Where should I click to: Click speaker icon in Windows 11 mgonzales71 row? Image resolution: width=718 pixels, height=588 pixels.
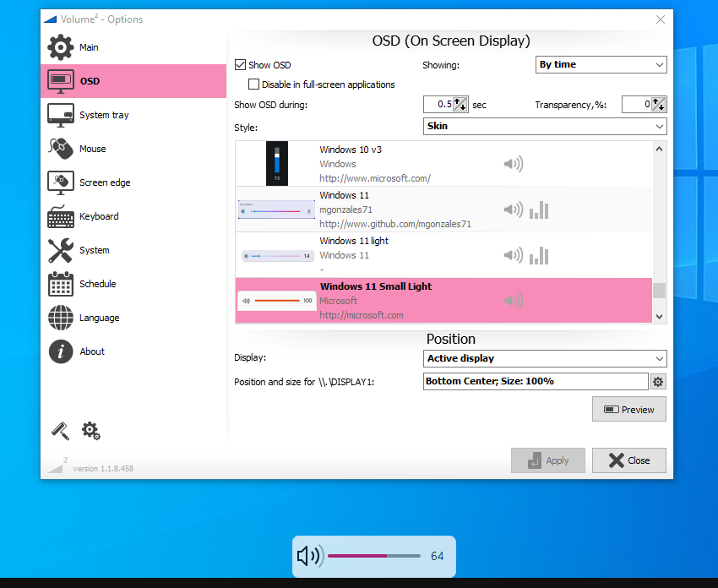514,210
